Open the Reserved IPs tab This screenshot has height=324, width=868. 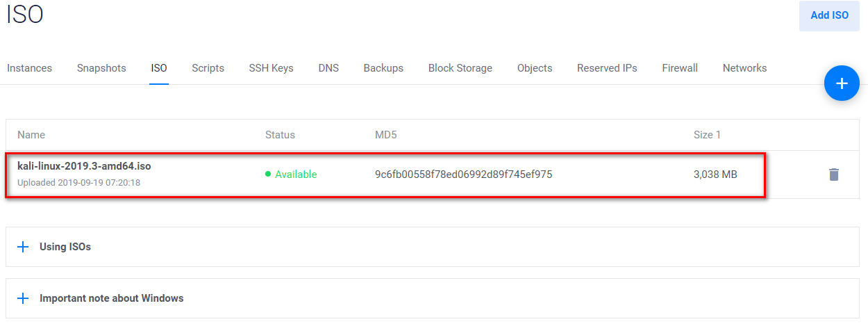click(607, 68)
